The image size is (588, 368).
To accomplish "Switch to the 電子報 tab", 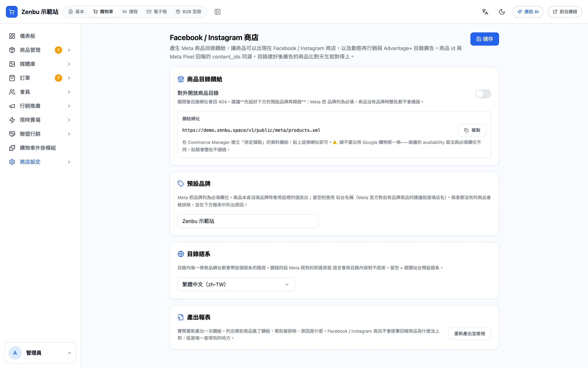I will tap(157, 12).
